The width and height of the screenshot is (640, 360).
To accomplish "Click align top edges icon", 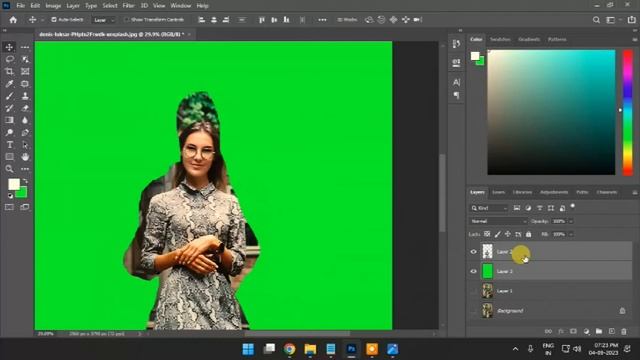I will 262,20.
